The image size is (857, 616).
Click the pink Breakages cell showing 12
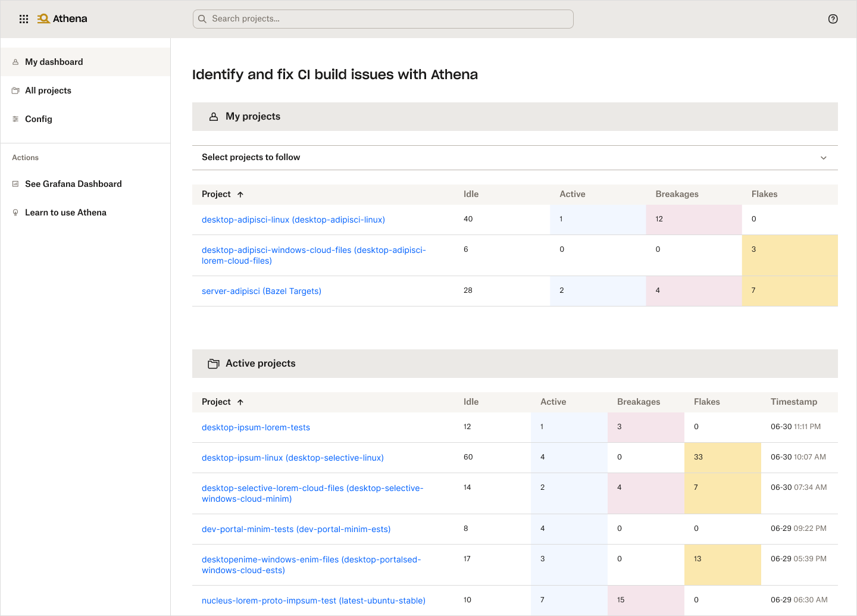(693, 219)
